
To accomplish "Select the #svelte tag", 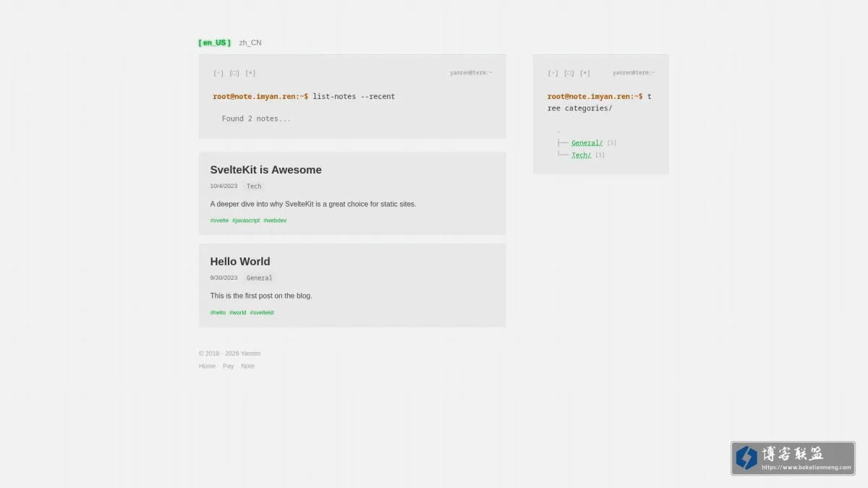I will 219,221.
